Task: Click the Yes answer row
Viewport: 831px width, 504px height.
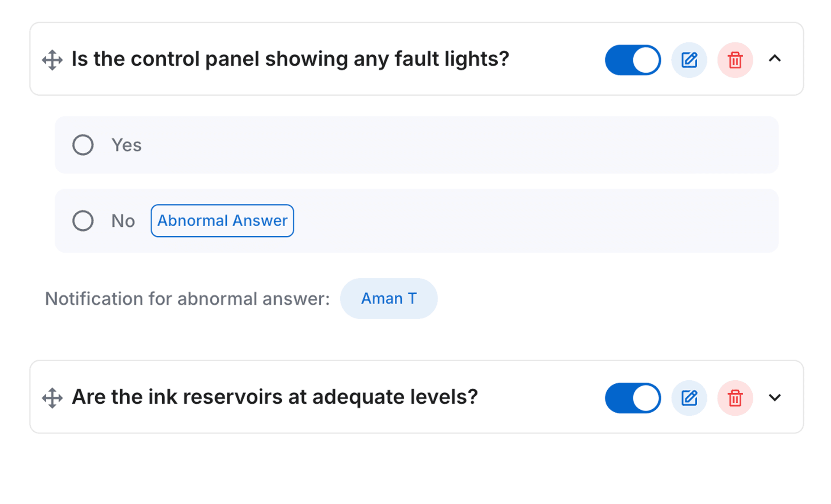Action: [x=433, y=145]
